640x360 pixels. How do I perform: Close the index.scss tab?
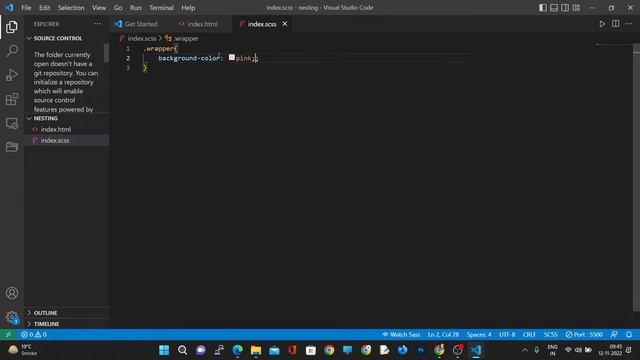coord(284,24)
